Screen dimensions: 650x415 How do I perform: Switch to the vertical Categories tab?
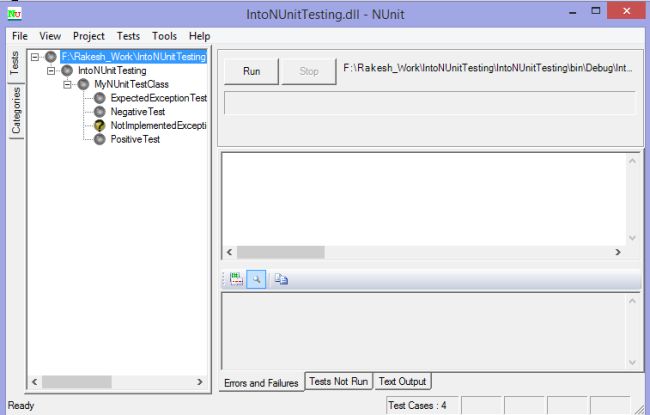pos(16,111)
